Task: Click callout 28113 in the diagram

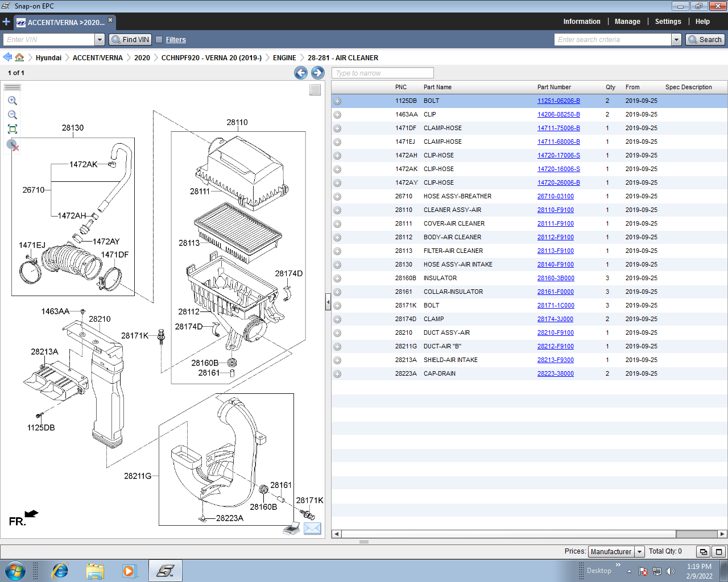Action: tap(189, 243)
